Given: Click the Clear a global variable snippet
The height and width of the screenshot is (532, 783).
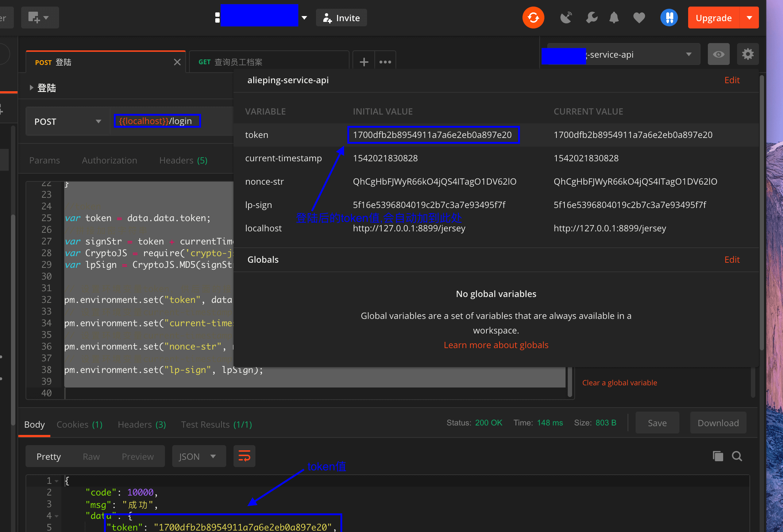Looking at the screenshot, I should click(620, 382).
